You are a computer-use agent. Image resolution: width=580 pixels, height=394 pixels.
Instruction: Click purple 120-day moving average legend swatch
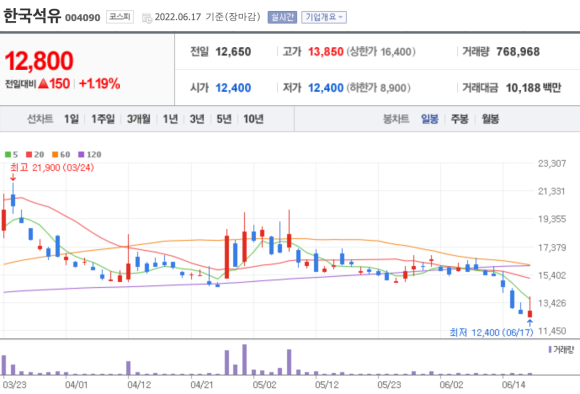pyautogui.click(x=81, y=154)
